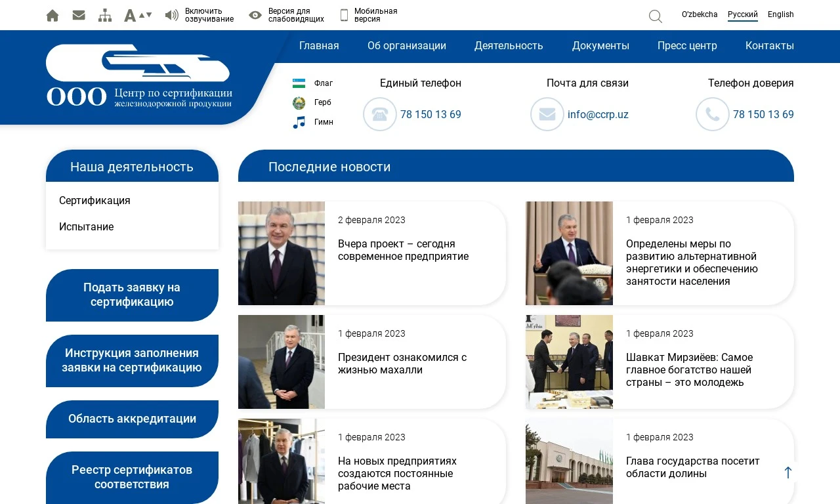840x504 pixels.
Task: Switch language to English
Action: coord(780,14)
